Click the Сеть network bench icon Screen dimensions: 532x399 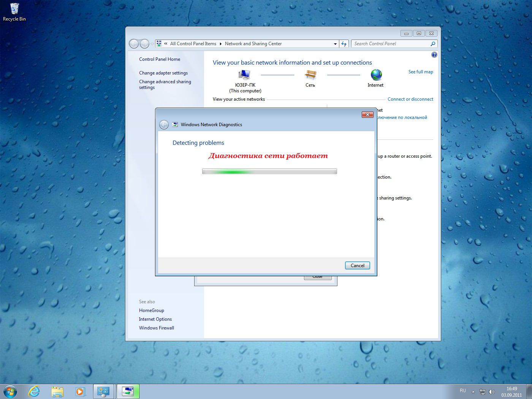point(310,74)
